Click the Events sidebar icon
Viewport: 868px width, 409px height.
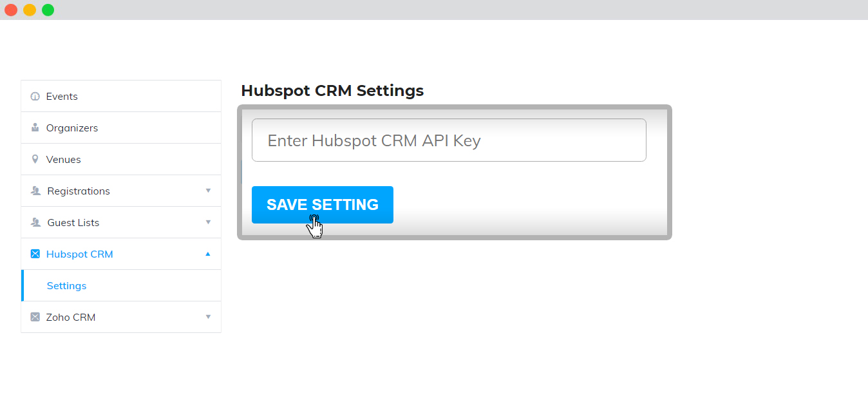tap(35, 97)
